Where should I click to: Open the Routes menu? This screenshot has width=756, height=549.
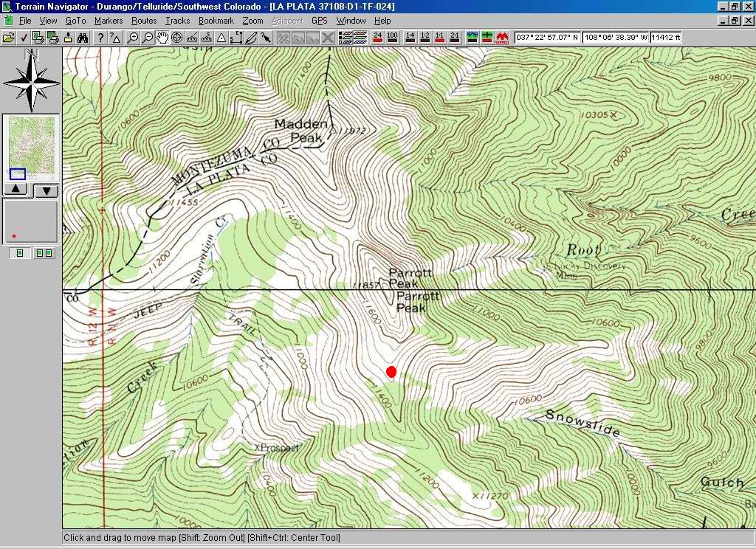pos(144,21)
